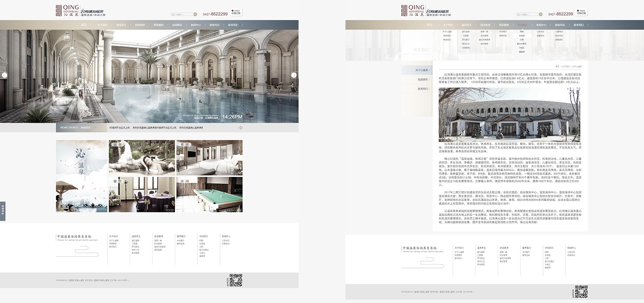Click the search magnifier icon in left page header
This screenshot has width=644, height=303.
[x=195, y=14]
